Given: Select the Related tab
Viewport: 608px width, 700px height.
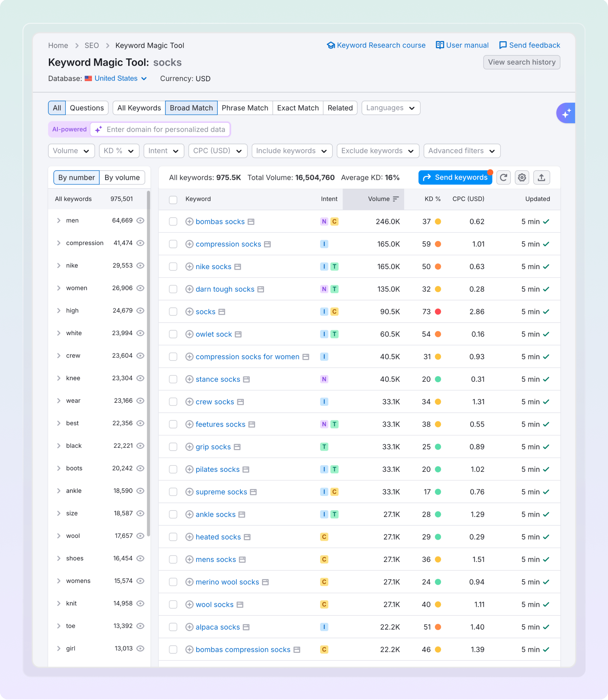Looking at the screenshot, I should pos(340,108).
